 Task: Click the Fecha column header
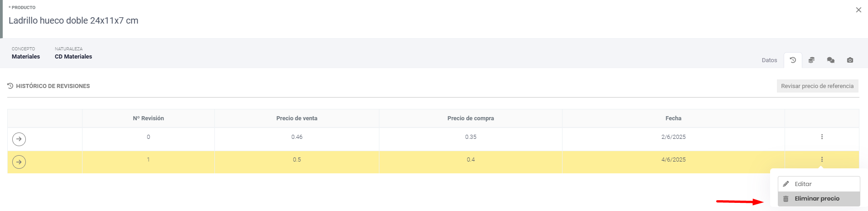click(x=673, y=118)
